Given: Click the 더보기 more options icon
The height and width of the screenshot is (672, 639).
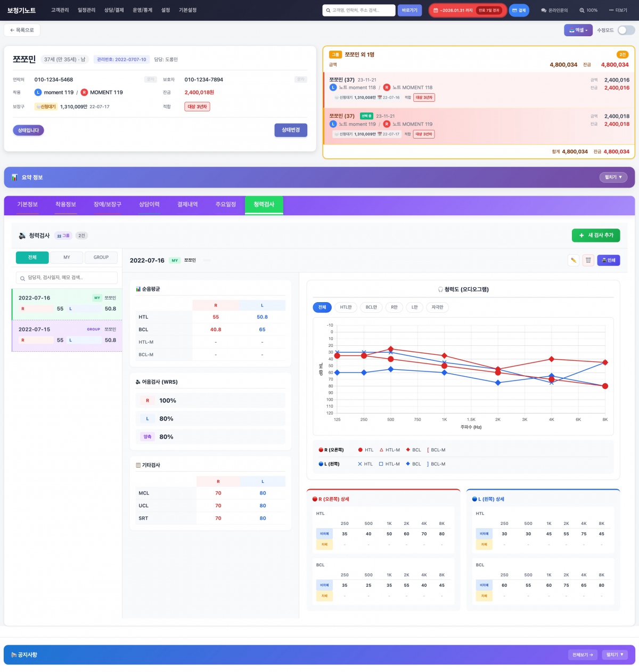Looking at the screenshot, I should (x=618, y=11).
